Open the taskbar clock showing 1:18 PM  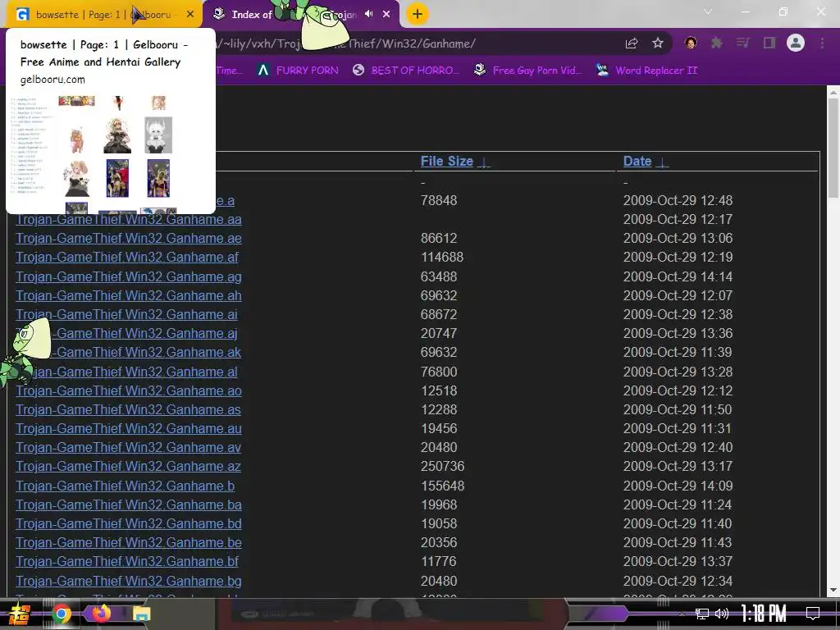(x=763, y=614)
